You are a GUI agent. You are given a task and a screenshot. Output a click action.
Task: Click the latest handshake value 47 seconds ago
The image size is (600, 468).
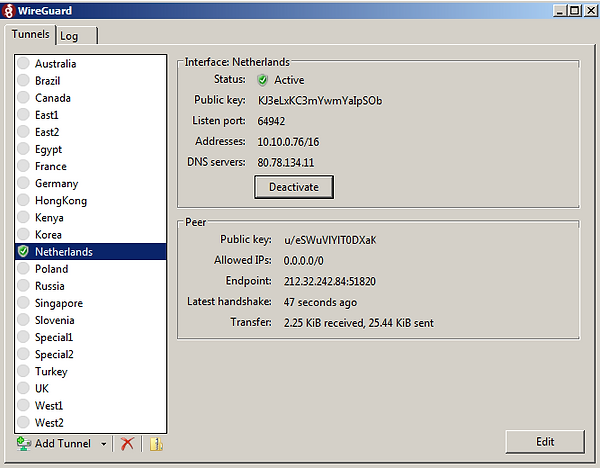click(x=320, y=302)
